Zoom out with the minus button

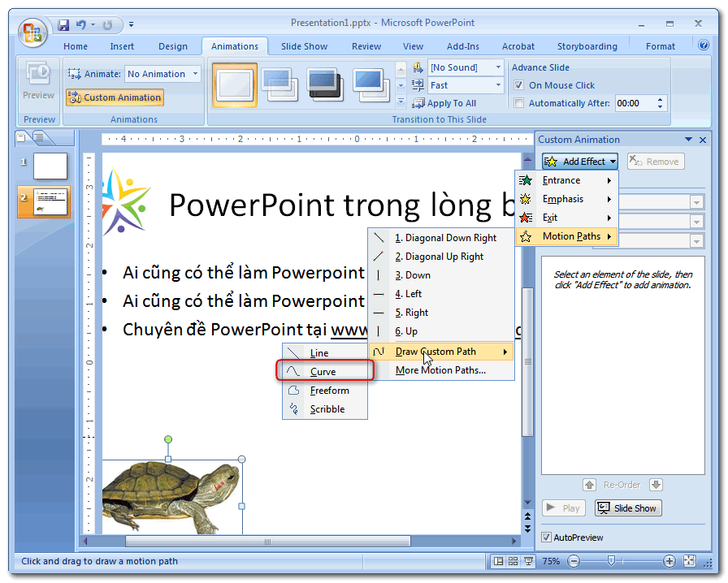point(574,561)
